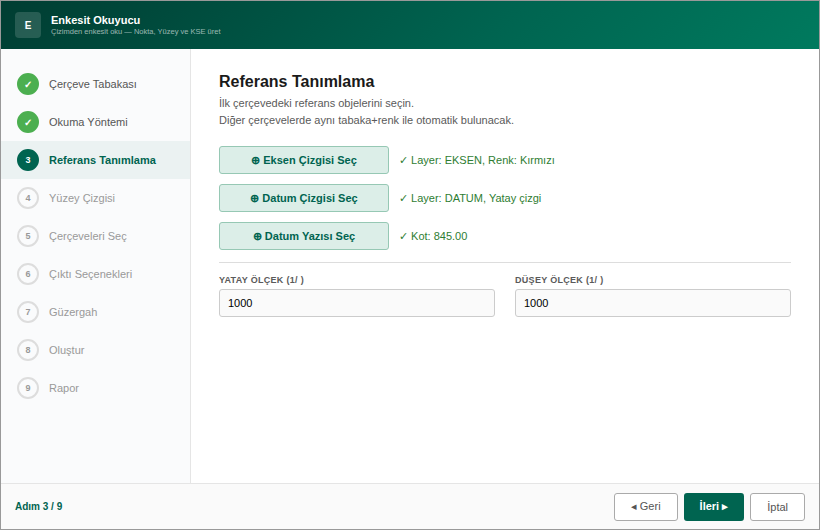
Task: Click the Yatay Ölçek input field
Action: point(357,303)
